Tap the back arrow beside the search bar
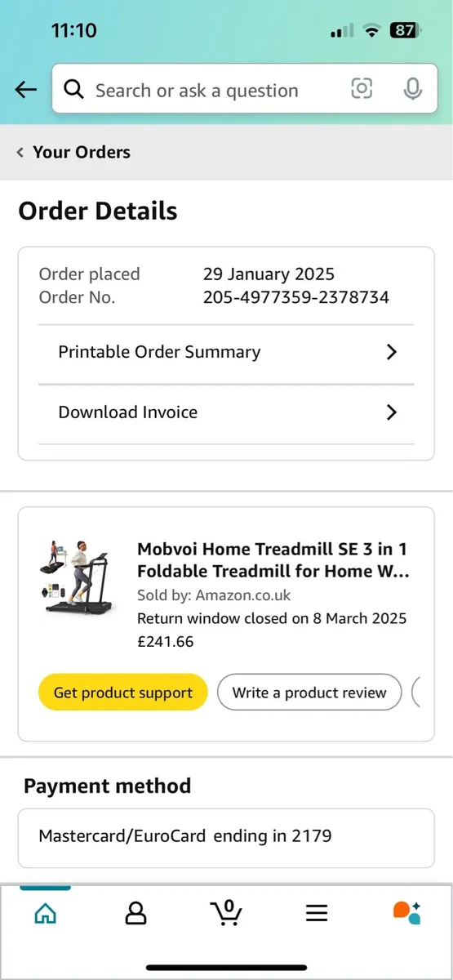The width and height of the screenshot is (453, 980). coord(26,90)
